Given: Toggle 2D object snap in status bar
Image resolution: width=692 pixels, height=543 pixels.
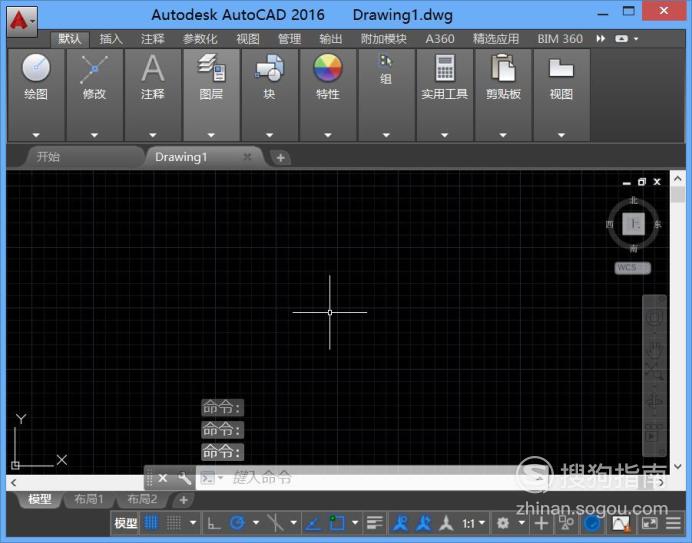Looking at the screenshot, I should pyautogui.click(x=337, y=523).
